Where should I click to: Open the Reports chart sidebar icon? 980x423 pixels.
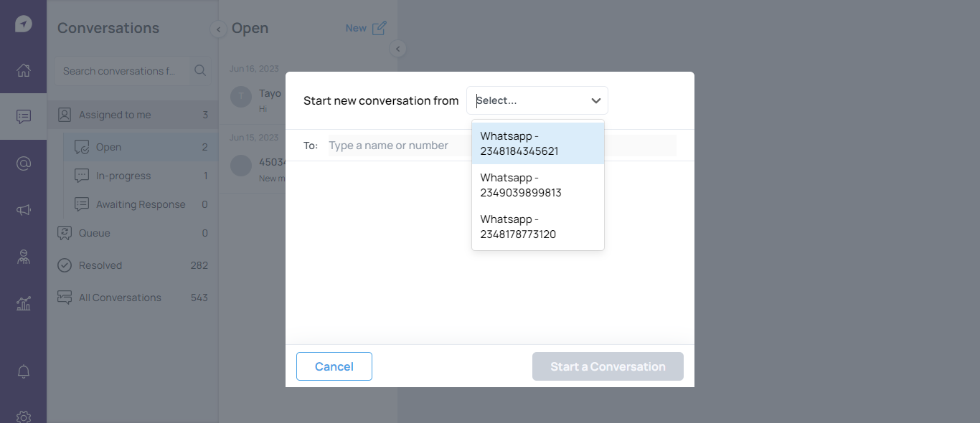click(x=24, y=304)
